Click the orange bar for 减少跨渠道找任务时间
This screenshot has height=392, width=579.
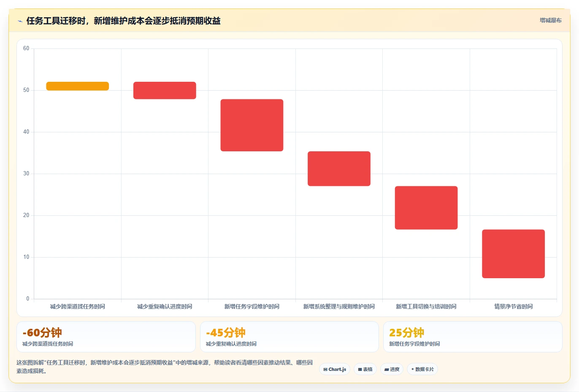78,86
